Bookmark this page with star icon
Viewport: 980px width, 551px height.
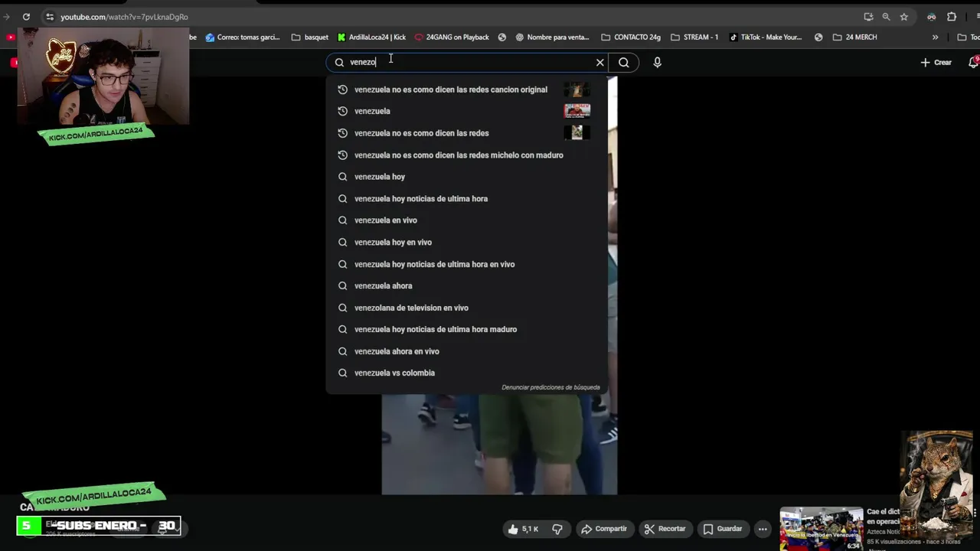coord(904,17)
